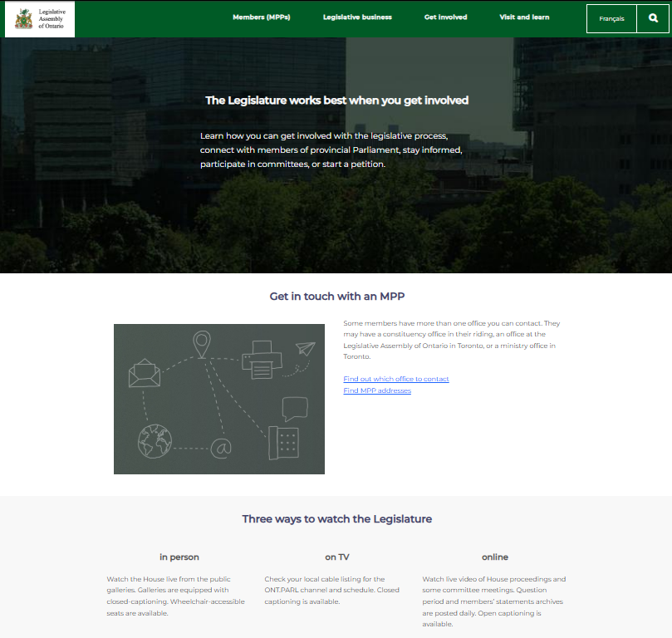Click the globe icon in the illustration
The image size is (672, 638).
[155, 440]
